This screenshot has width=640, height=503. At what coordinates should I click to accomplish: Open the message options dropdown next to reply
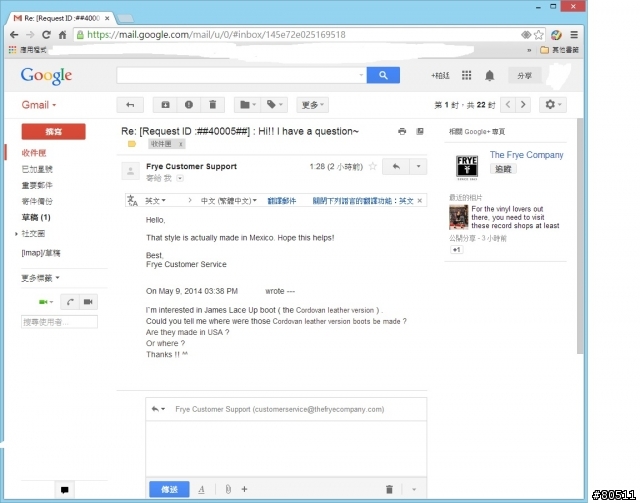[x=418, y=166]
